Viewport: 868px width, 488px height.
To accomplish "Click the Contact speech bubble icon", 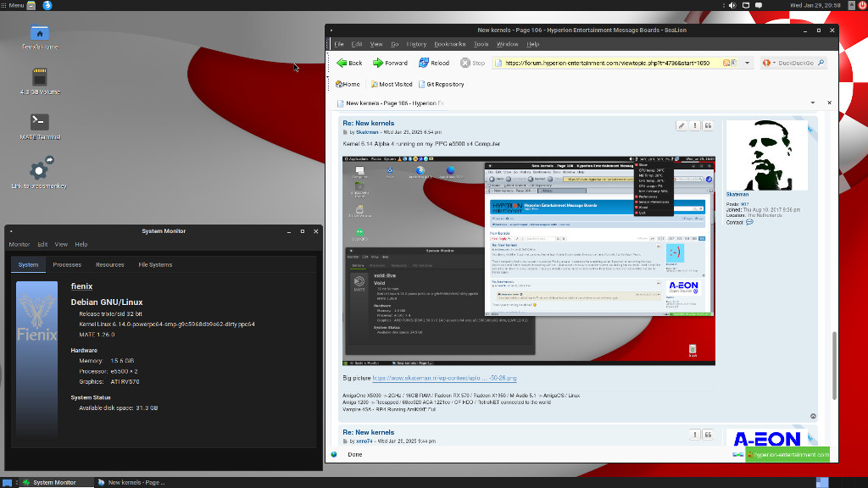I will [749, 223].
